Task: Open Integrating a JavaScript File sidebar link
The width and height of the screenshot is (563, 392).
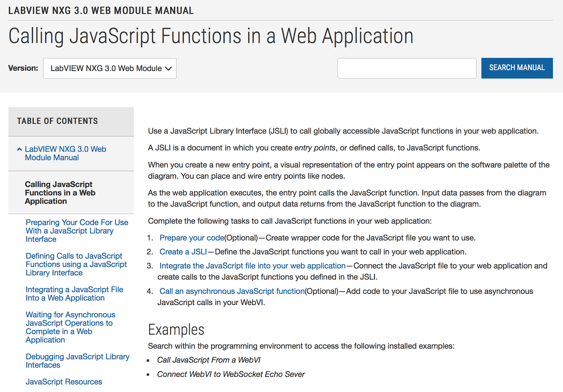Action: click(74, 293)
